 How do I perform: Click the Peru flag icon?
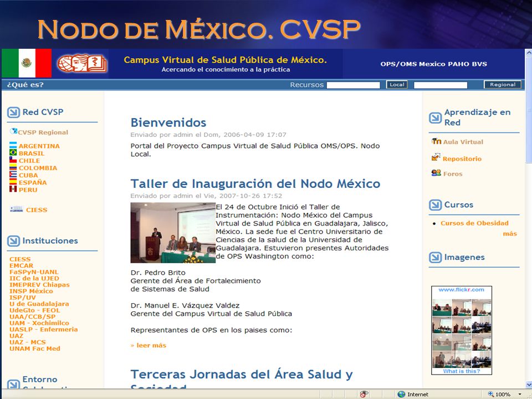tap(13, 190)
